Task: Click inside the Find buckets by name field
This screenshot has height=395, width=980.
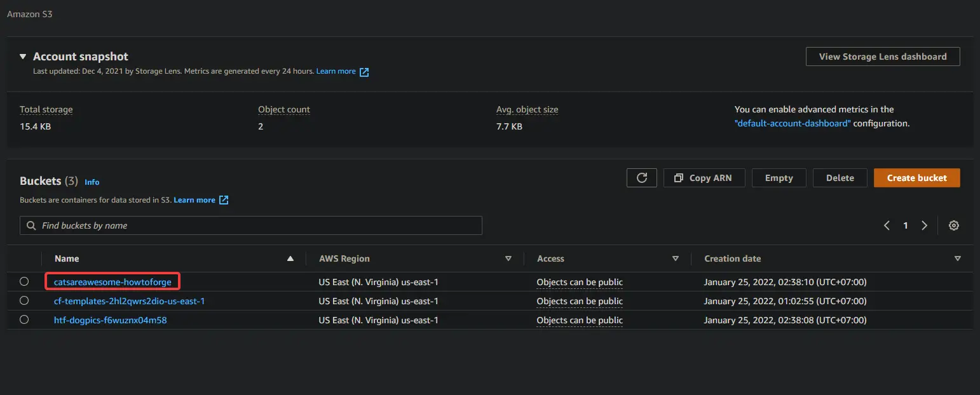Action: coord(251,225)
